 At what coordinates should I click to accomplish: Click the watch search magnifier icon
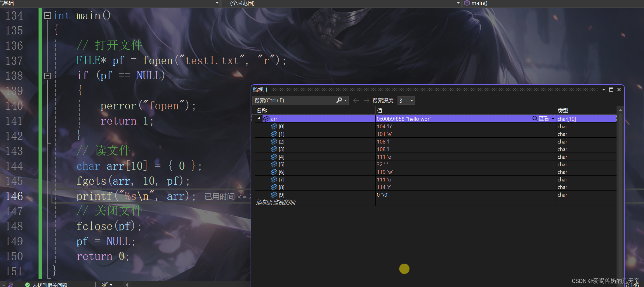pos(339,100)
